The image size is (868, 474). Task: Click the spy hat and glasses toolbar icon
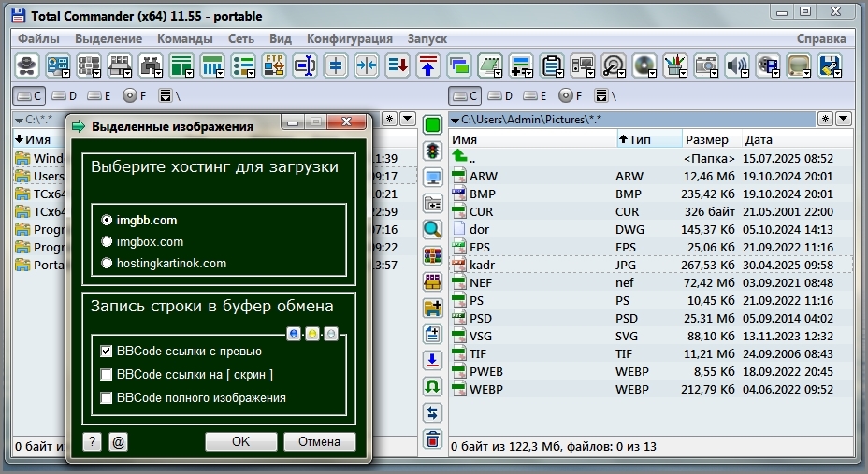click(26, 65)
